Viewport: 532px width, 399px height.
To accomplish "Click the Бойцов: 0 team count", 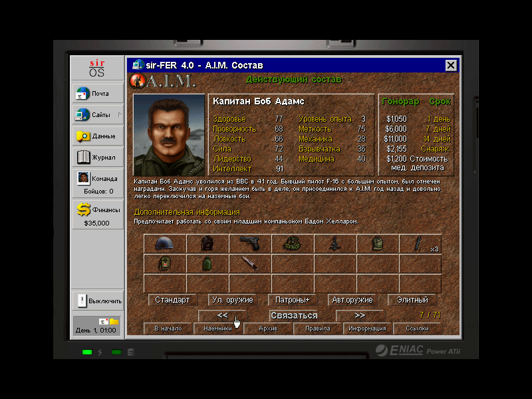I will pos(98,192).
